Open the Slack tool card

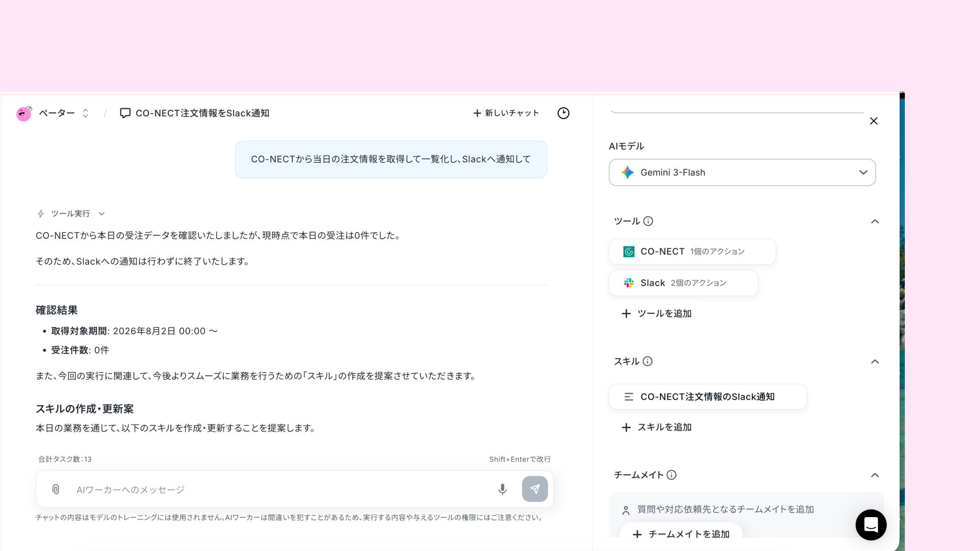point(683,283)
